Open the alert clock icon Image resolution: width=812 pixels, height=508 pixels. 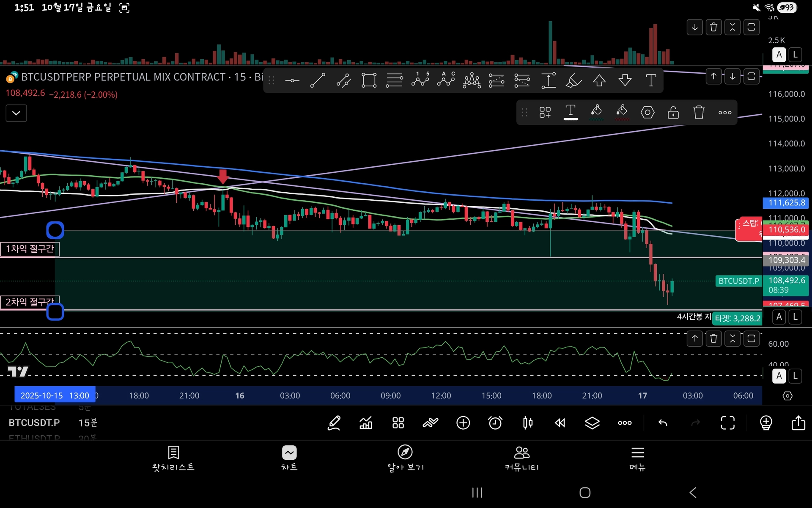[x=495, y=422]
